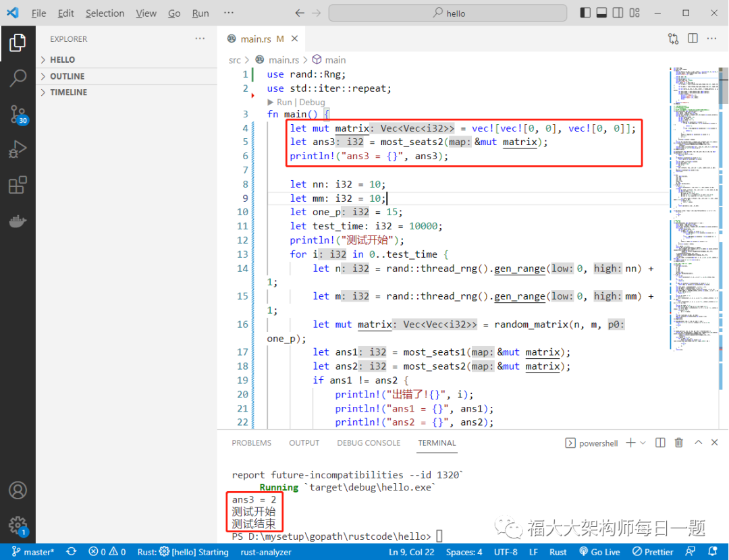
Task: Switch to the DEBUG CONSOLE tab
Action: (x=369, y=443)
